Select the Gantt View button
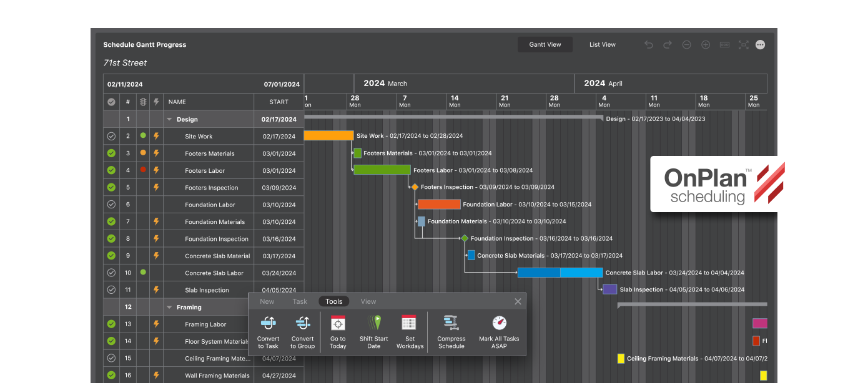The image size is (868, 383). pyautogui.click(x=545, y=45)
